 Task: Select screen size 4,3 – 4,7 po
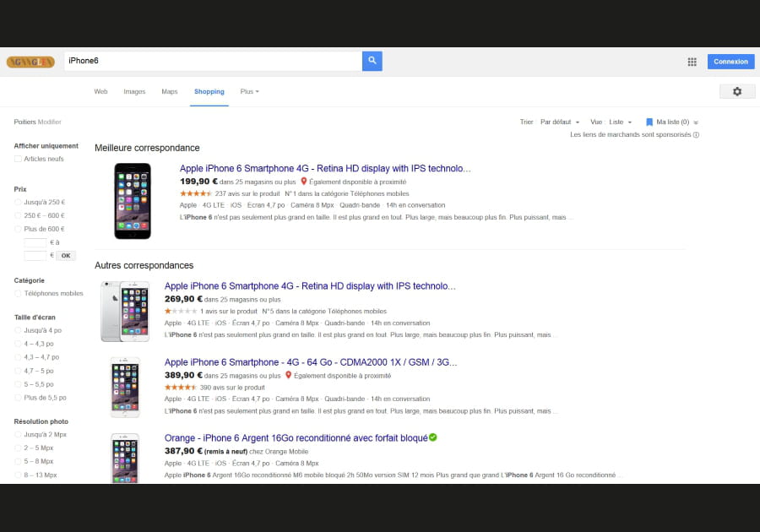(18, 357)
